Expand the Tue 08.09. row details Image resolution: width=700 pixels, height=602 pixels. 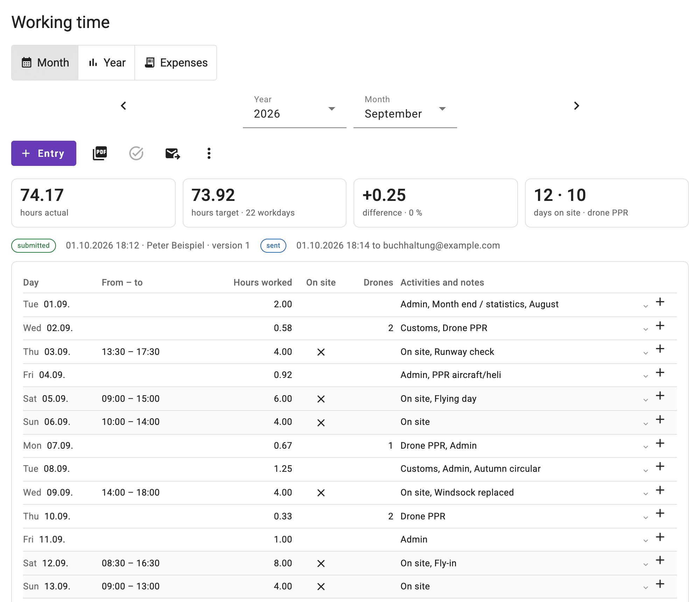coord(646,471)
